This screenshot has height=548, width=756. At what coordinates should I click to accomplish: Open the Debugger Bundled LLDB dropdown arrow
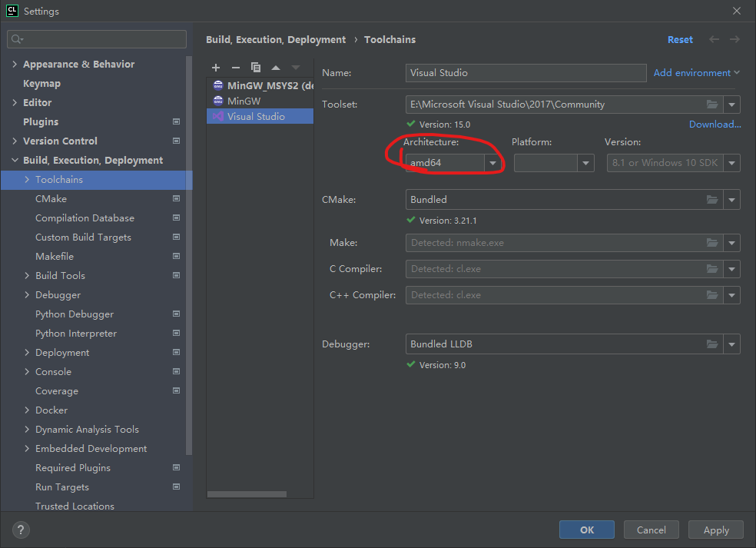point(732,344)
